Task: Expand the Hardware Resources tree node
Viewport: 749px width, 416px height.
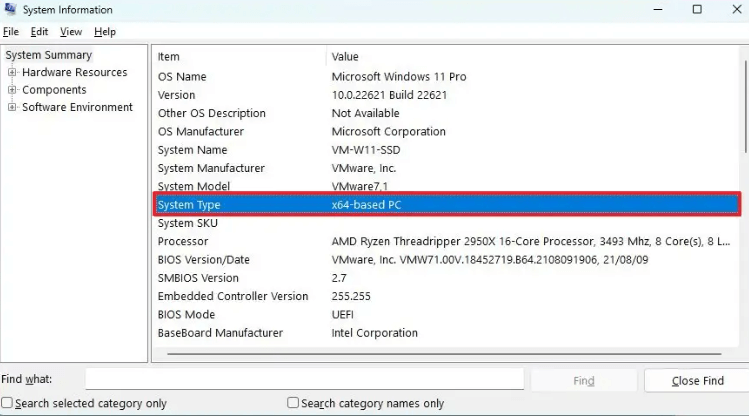Action: [x=12, y=72]
